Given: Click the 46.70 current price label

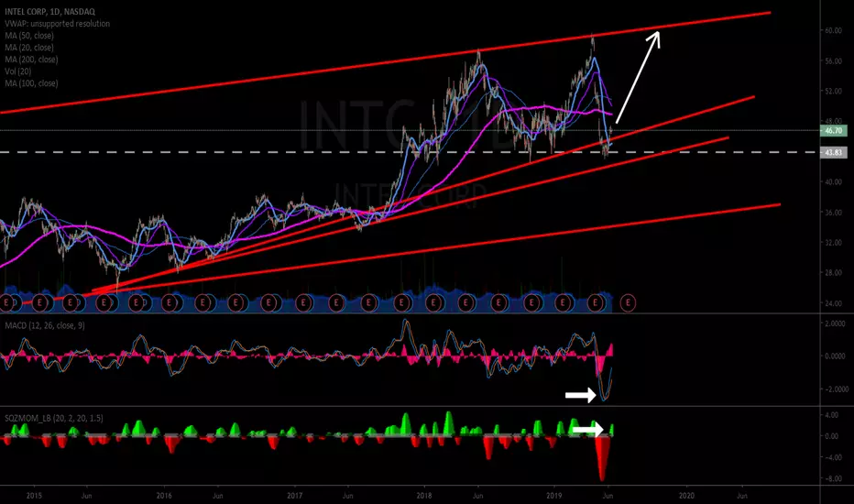Looking at the screenshot, I should pyautogui.click(x=833, y=131).
